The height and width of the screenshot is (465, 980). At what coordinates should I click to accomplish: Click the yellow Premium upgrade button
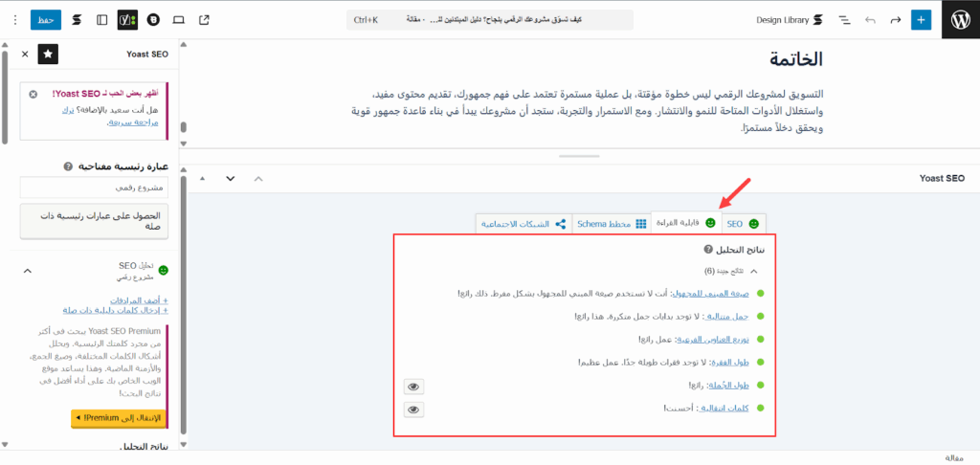click(x=119, y=418)
